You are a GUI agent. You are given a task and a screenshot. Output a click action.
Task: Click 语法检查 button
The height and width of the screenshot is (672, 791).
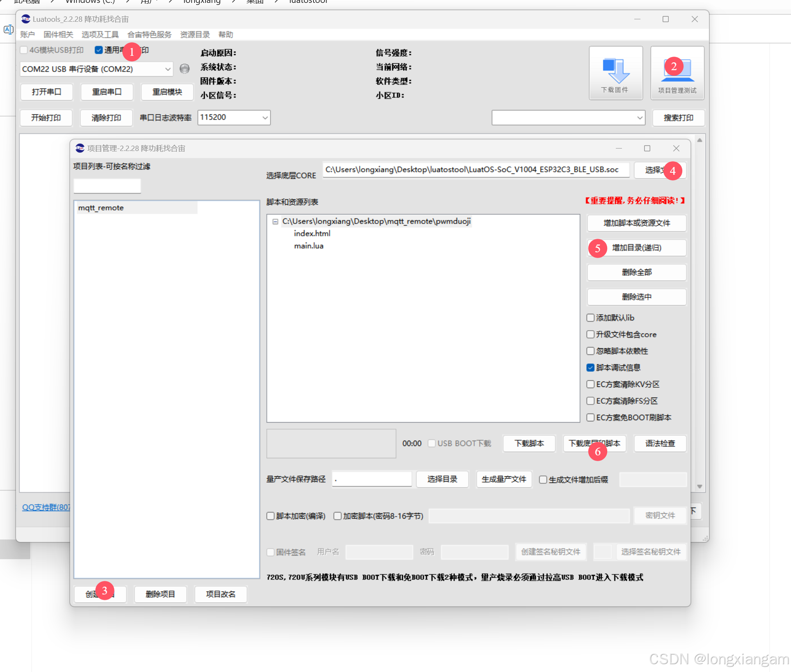[660, 443]
